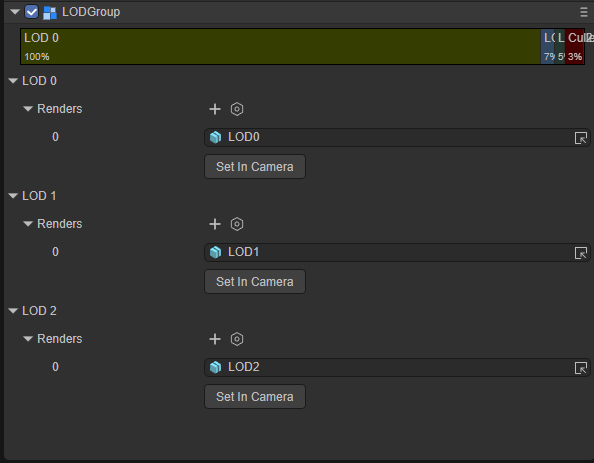
Task: Open LOD 2 renders settings hexagon icon
Action: pos(237,339)
